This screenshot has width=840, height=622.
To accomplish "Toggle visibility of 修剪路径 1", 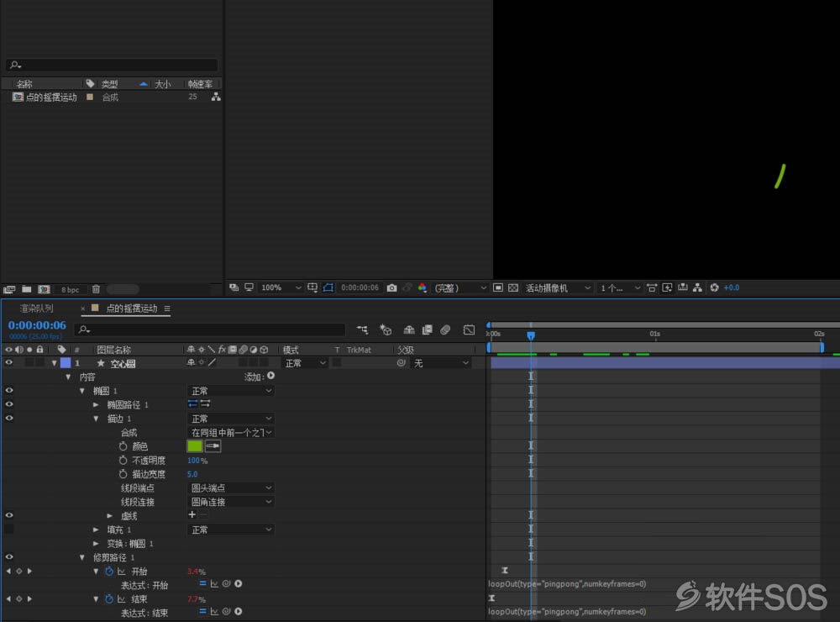I will pyautogui.click(x=8, y=557).
